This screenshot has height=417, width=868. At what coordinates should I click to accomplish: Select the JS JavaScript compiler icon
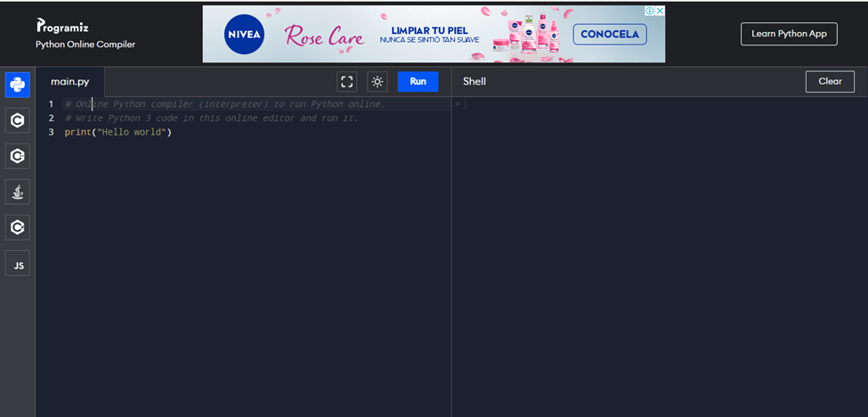coord(17,265)
